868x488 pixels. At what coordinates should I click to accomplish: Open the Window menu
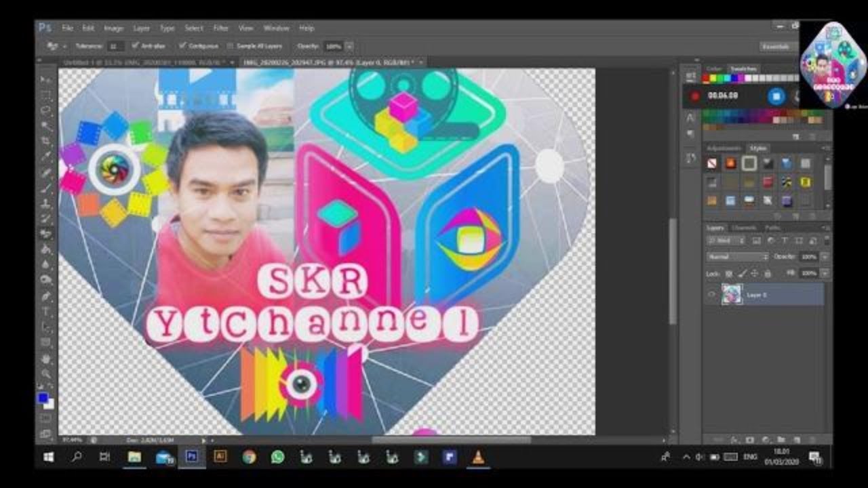276,28
